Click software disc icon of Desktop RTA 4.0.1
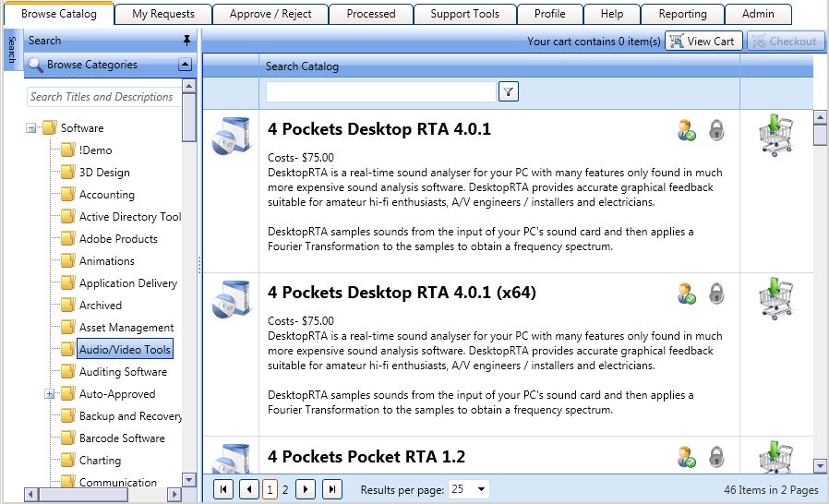The image size is (829, 504). coord(231,136)
